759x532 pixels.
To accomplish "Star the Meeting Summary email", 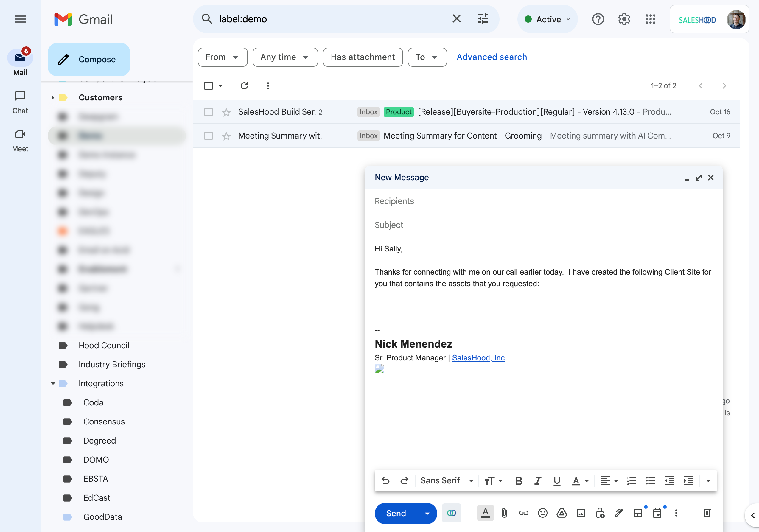I will click(x=226, y=136).
